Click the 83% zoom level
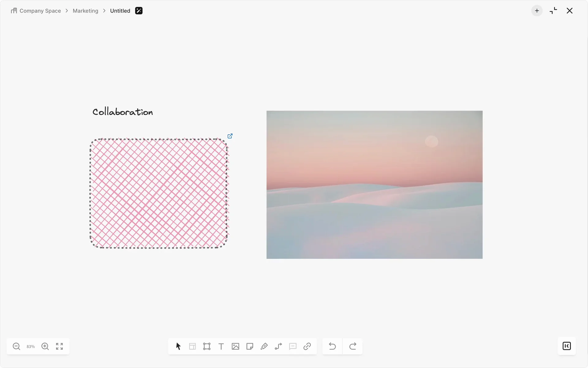 click(31, 347)
